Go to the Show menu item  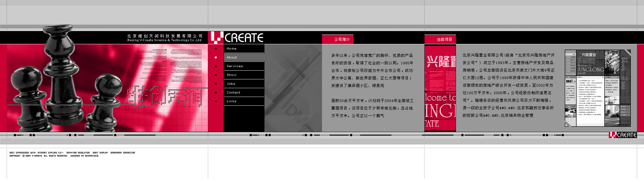tap(244, 75)
